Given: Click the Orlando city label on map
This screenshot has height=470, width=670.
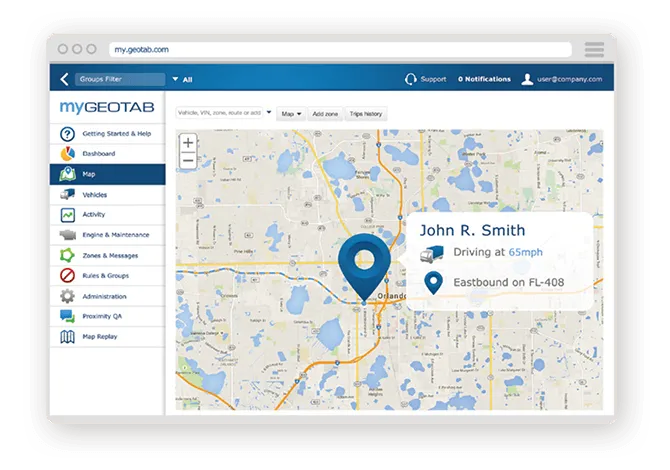Looking at the screenshot, I should (391, 296).
